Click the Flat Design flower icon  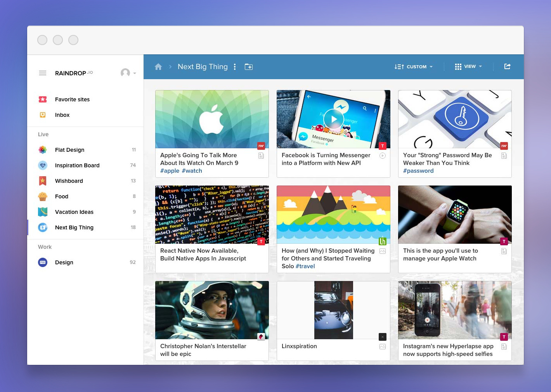tap(43, 150)
